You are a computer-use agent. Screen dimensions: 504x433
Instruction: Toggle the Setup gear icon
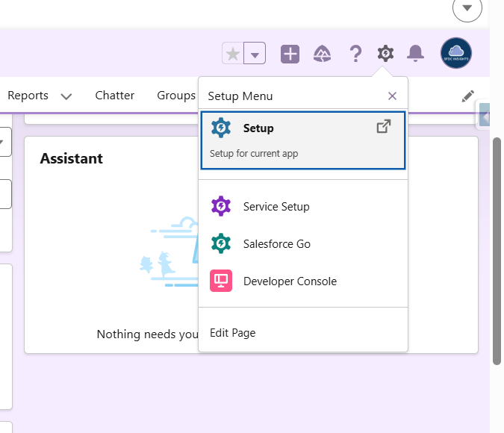[x=385, y=54]
